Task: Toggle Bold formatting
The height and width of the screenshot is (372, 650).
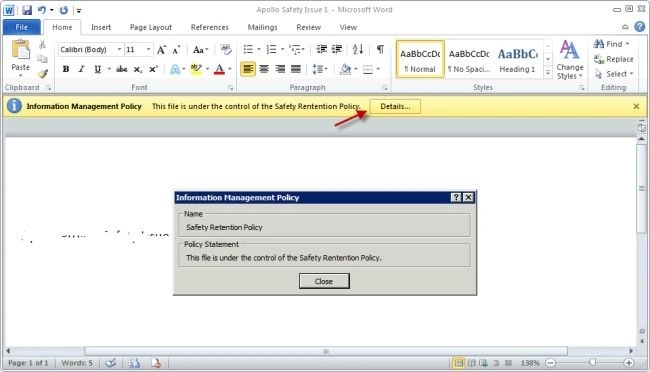Action: pyautogui.click(x=65, y=69)
